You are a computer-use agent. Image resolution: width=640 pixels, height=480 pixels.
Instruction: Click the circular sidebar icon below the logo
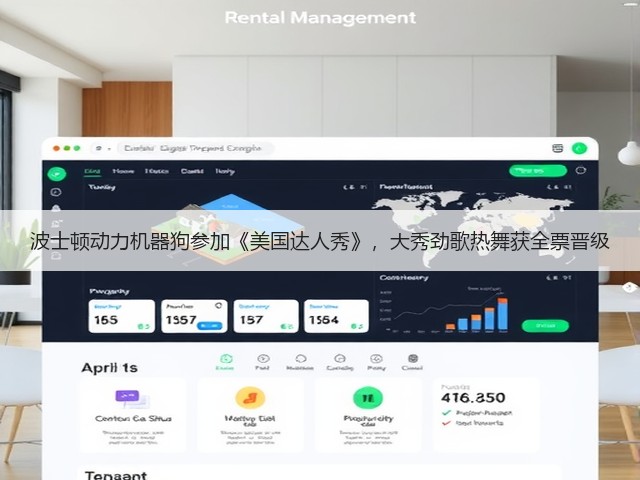tap(56, 192)
